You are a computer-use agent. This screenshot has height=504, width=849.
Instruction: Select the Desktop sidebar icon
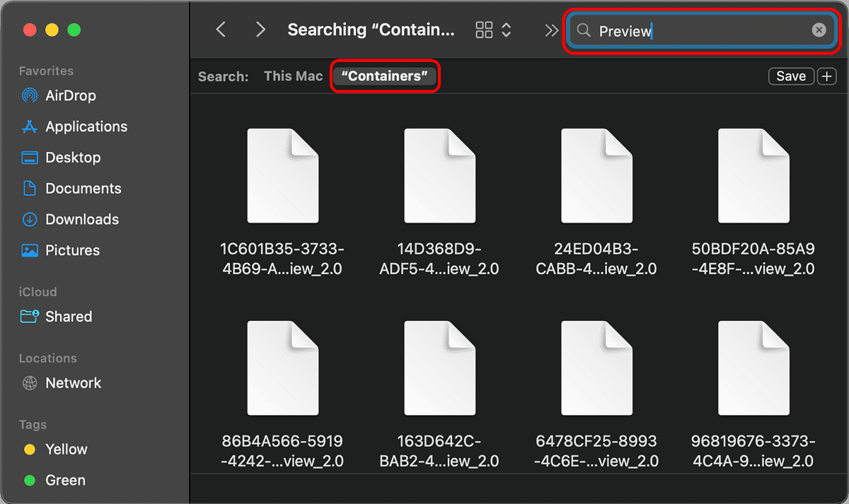(30, 158)
